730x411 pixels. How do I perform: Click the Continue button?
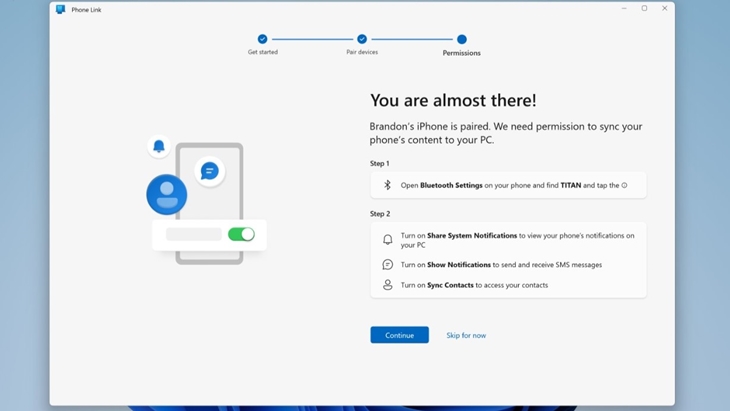(x=399, y=335)
